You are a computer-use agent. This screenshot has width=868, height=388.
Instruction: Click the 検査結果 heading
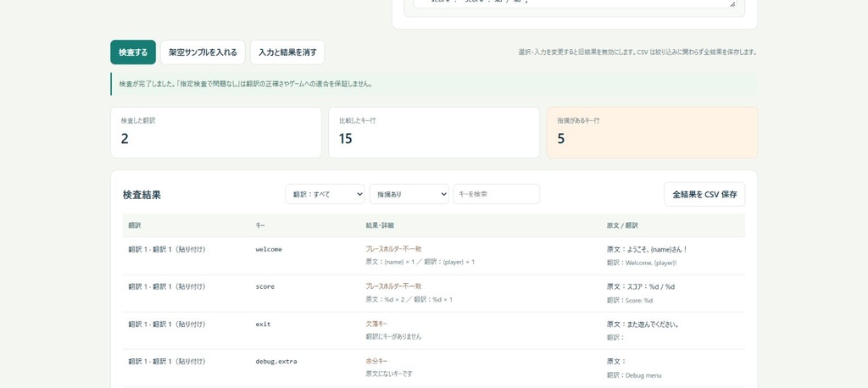click(142, 195)
